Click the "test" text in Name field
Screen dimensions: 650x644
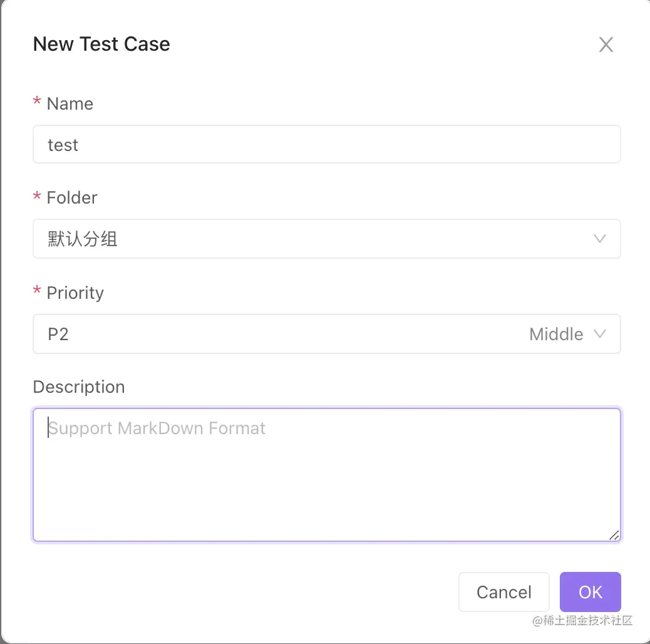coord(63,145)
